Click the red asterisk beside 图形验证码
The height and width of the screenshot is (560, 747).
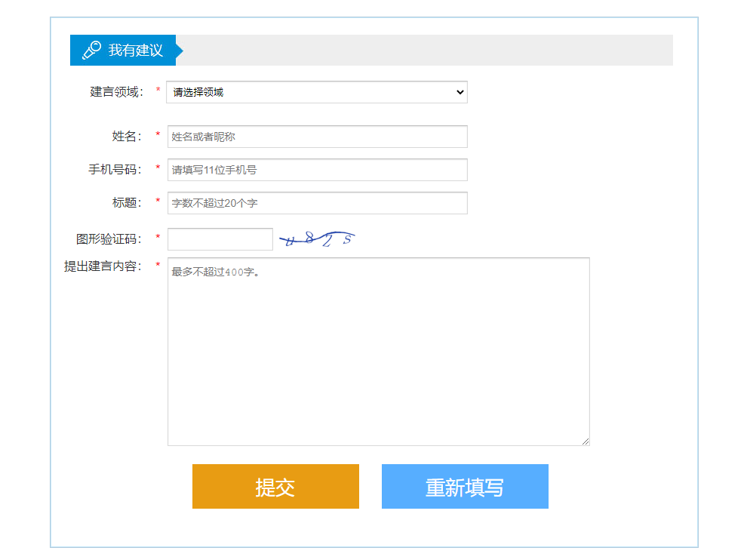158,238
